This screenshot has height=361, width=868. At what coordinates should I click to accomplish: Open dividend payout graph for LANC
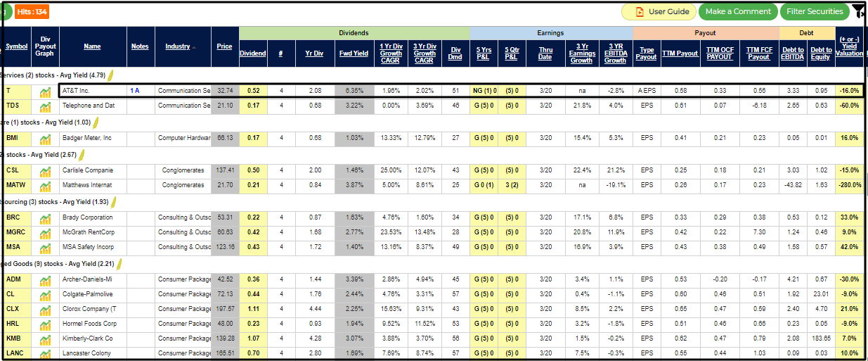click(x=45, y=354)
